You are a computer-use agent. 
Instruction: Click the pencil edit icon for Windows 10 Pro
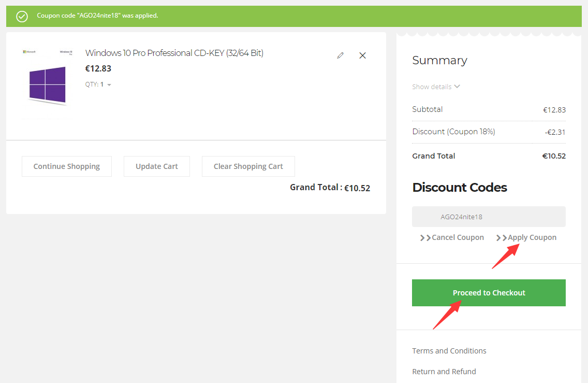pyautogui.click(x=340, y=55)
